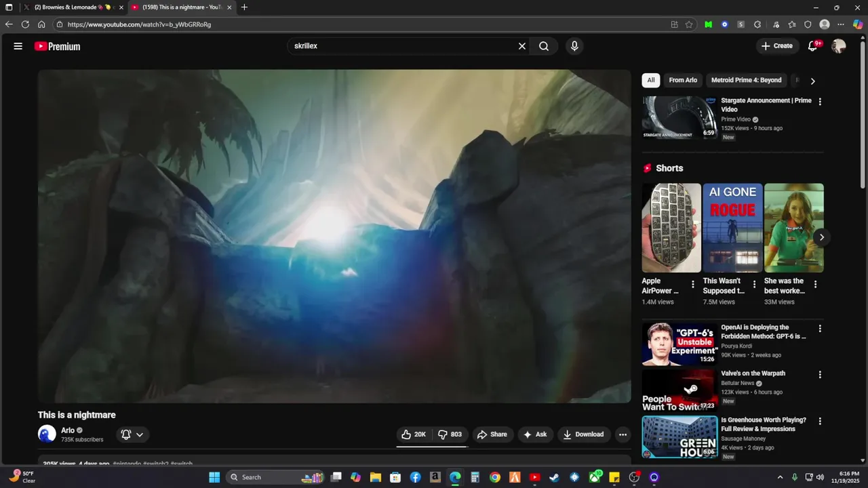868x488 pixels.
Task: Show more Shorts with the right arrow
Action: coord(821,237)
